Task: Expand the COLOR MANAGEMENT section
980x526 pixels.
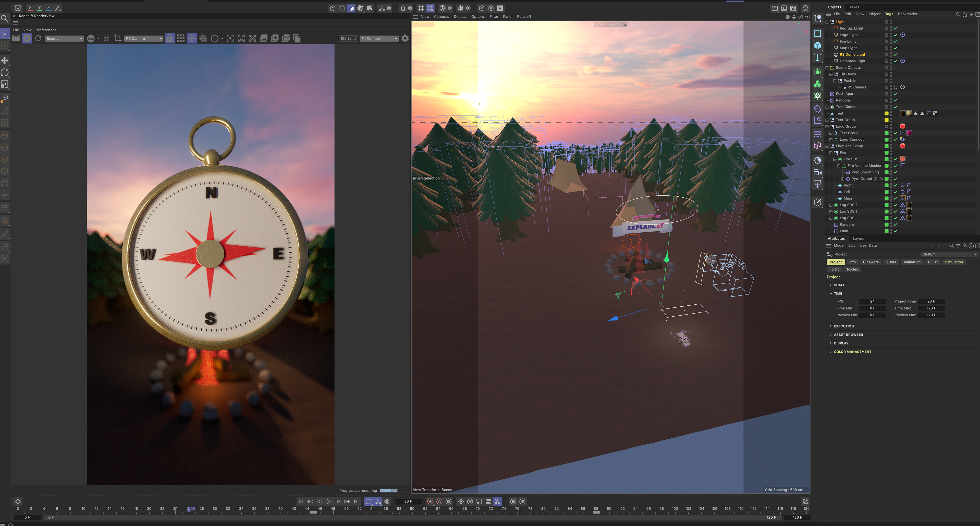Action: click(830, 352)
